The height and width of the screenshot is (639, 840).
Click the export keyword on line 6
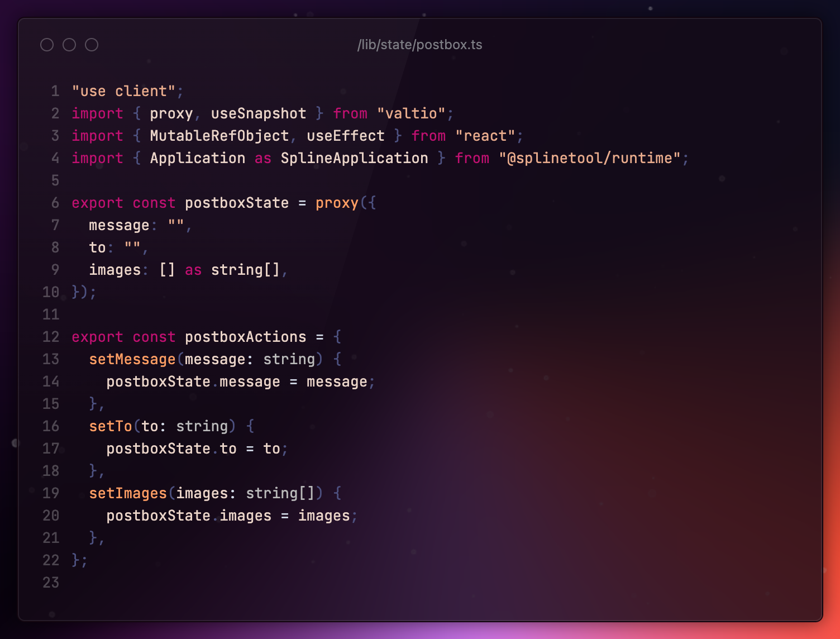click(x=97, y=203)
